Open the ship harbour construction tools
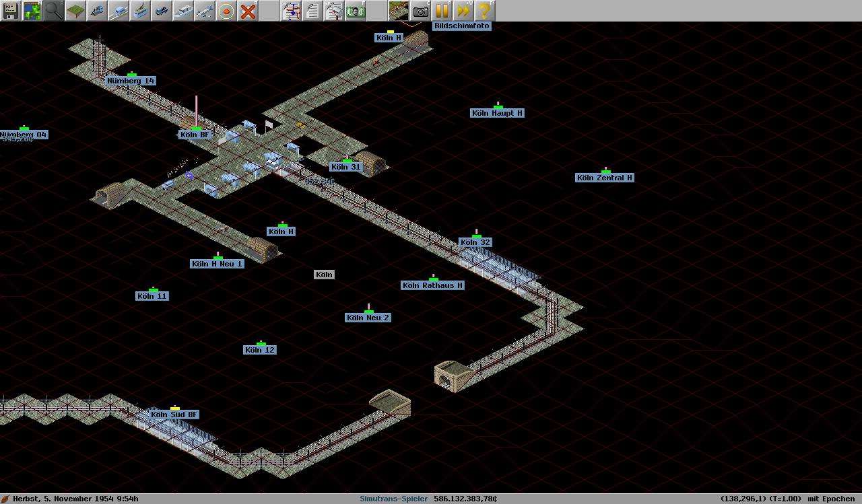 tap(183, 11)
